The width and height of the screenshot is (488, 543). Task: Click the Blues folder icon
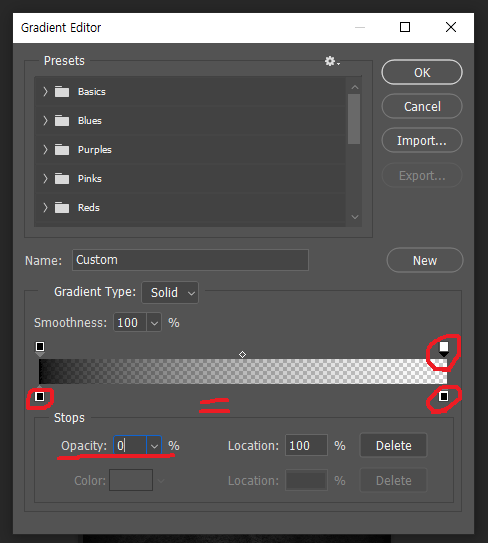click(62, 121)
